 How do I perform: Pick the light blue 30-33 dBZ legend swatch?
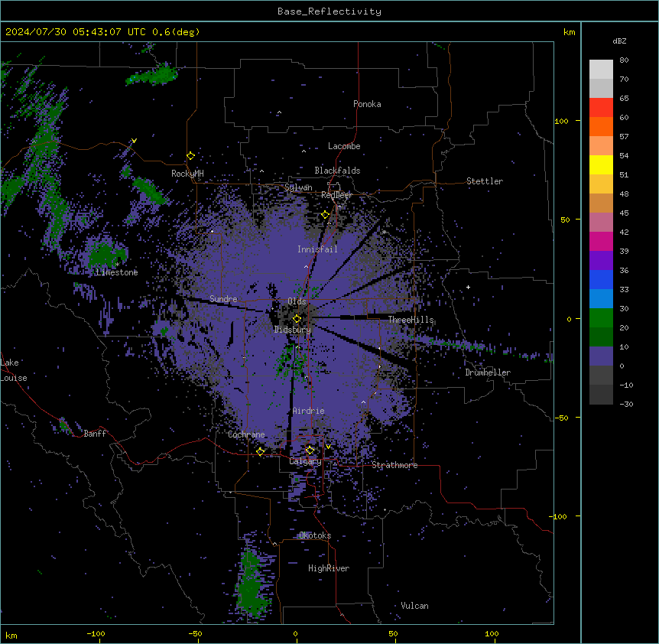coord(601,299)
